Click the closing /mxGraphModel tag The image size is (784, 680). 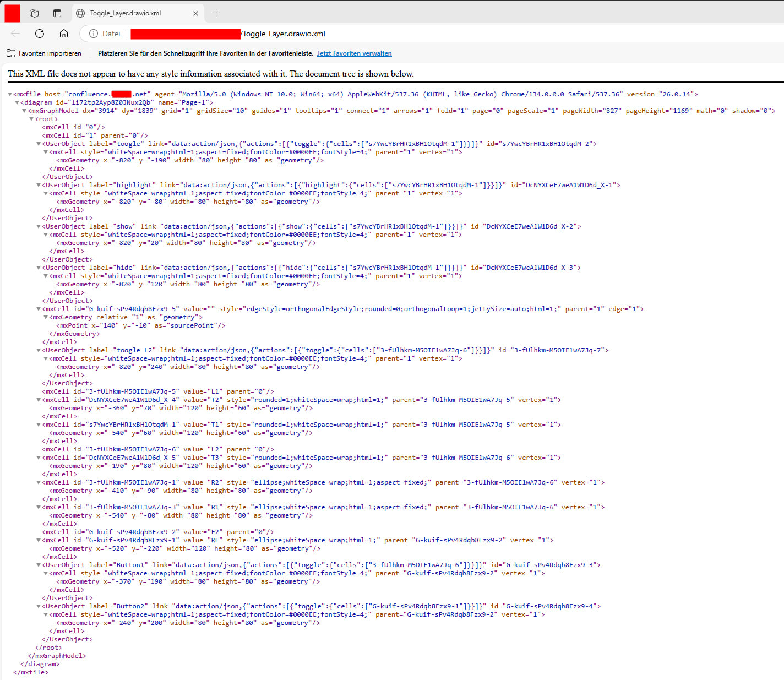point(57,656)
